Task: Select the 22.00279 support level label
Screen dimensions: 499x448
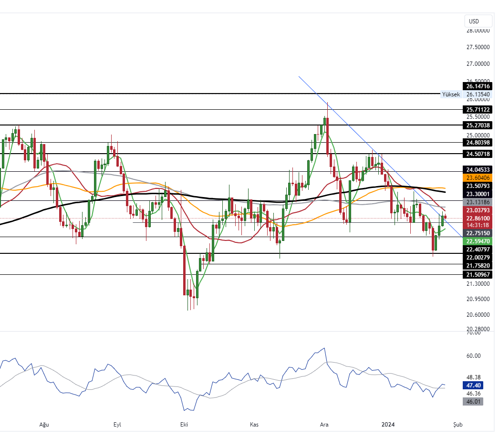Action: (x=478, y=258)
